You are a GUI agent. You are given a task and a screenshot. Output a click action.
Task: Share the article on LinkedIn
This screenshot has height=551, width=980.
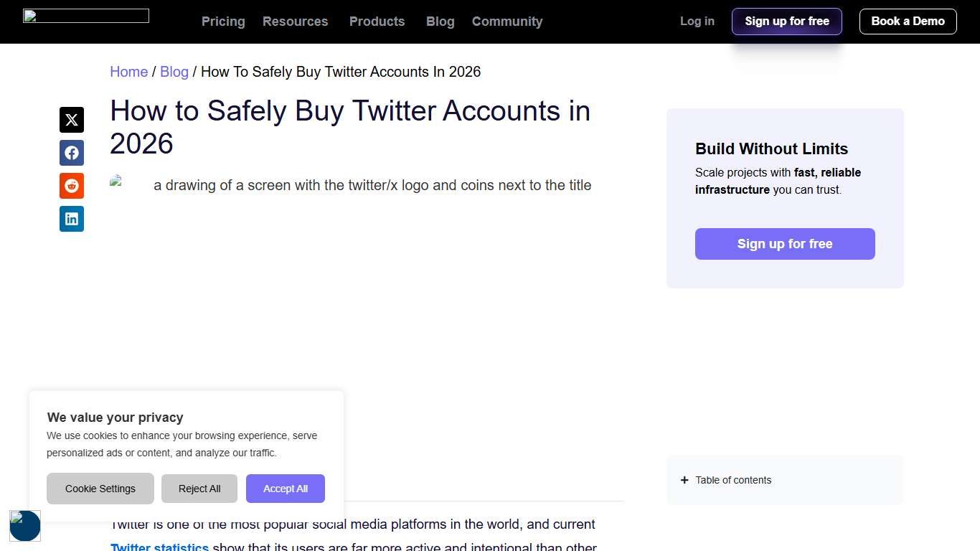tap(71, 219)
